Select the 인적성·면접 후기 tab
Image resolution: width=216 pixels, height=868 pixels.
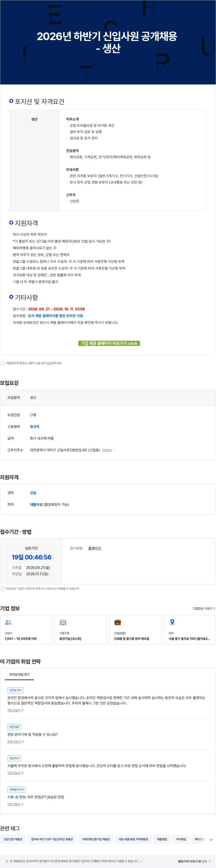click(x=19, y=674)
